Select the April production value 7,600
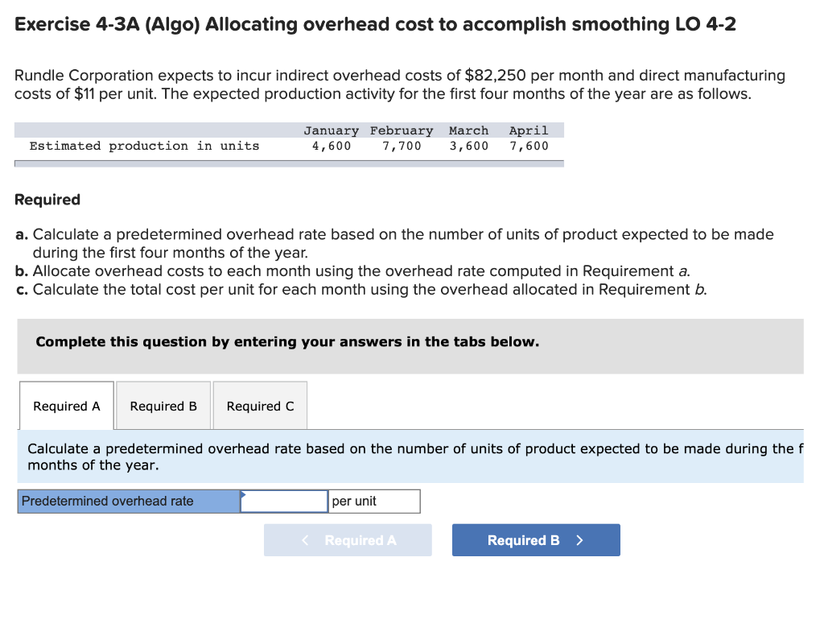824x644 pixels. pos(529,146)
